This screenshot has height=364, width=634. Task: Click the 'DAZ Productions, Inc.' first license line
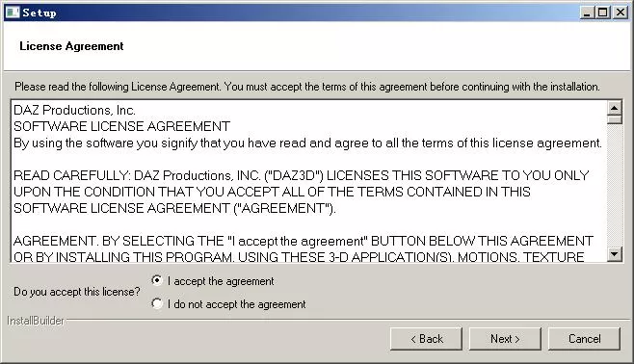click(x=74, y=111)
